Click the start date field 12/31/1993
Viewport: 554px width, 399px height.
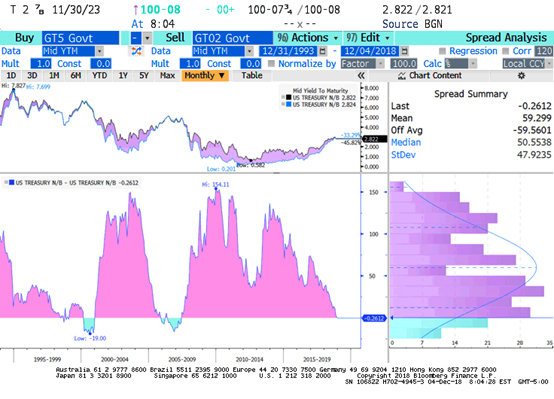click(x=288, y=51)
